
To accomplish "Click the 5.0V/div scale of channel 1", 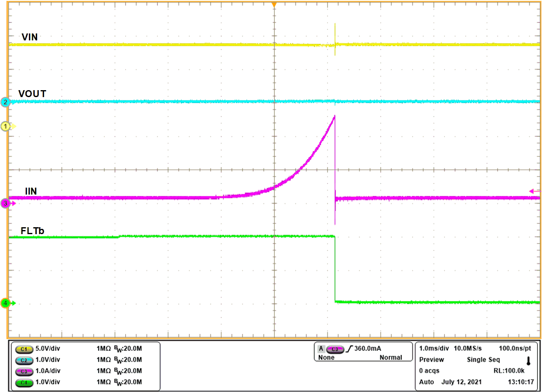I will point(48,349).
